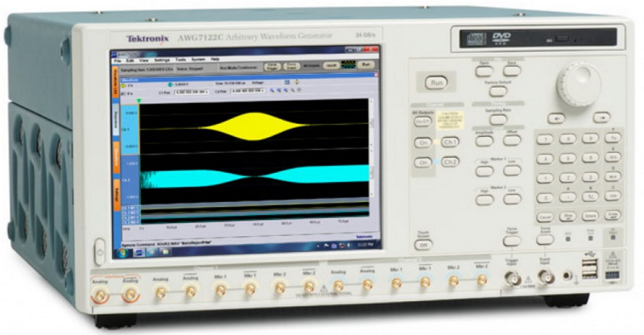Push the Marker 1 High button
Image resolution: width=644 pixels, height=335 pixels.
[485, 171]
